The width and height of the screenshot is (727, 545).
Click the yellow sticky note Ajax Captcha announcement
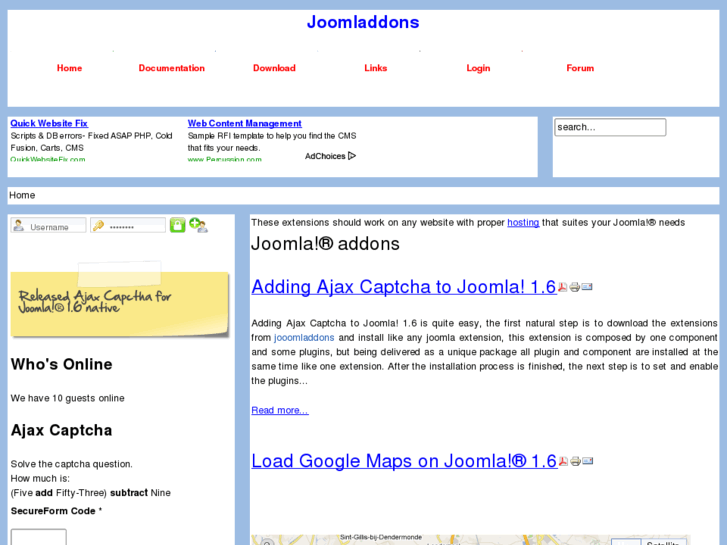pos(120,301)
